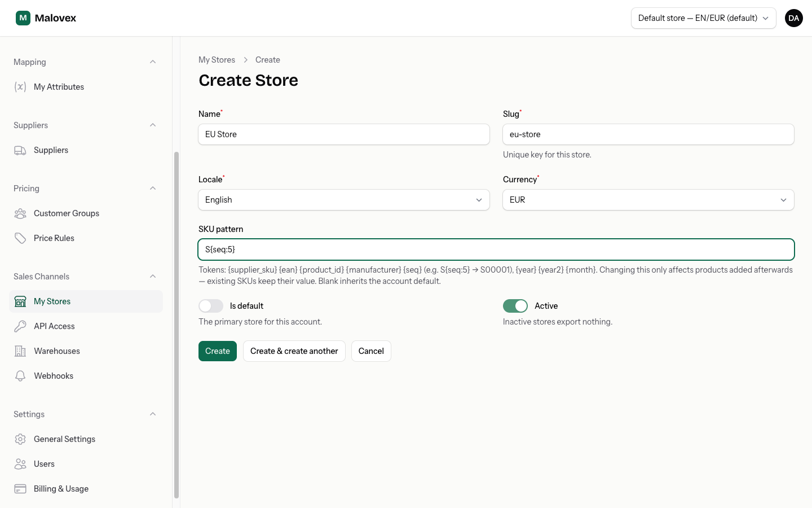
Task: Click 'Unique key for this store.' hint
Action: coord(547,155)
